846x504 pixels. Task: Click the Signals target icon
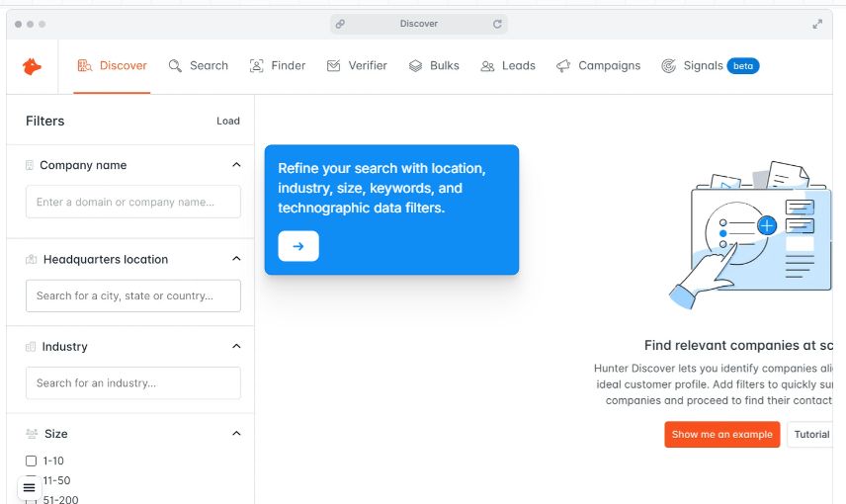(x=668, y=66)
